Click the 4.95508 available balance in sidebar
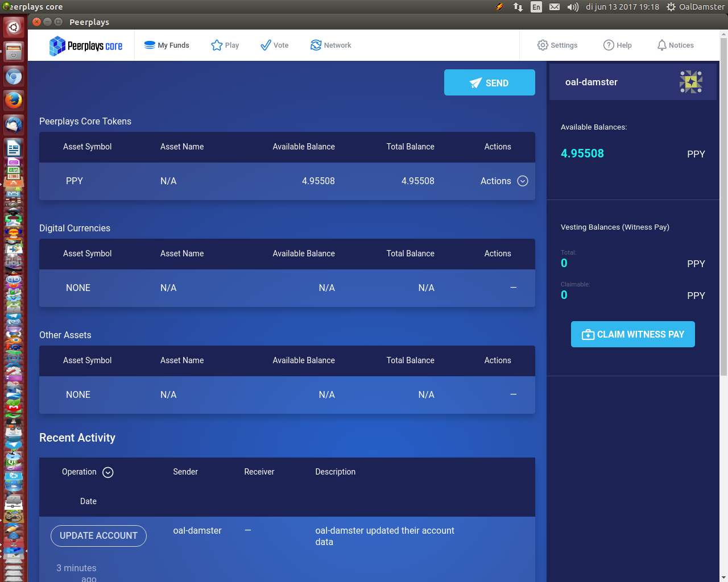The image size is (728, 582). tap(582, 153)
